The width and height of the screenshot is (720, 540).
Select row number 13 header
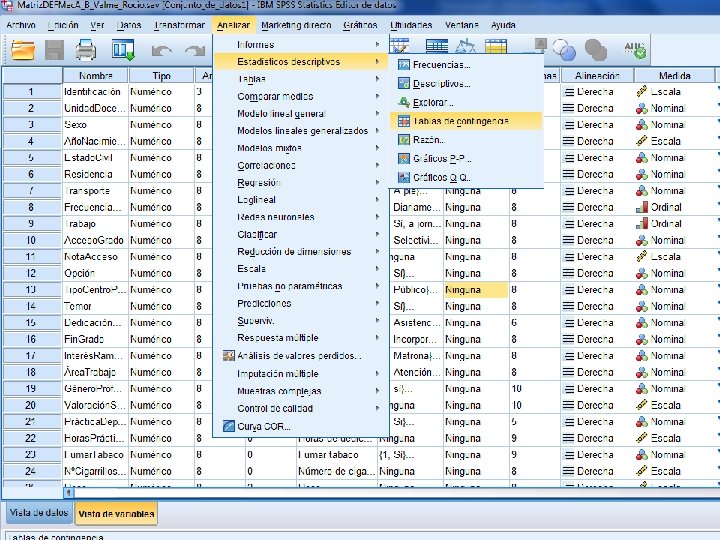click(x=31, y=290)
